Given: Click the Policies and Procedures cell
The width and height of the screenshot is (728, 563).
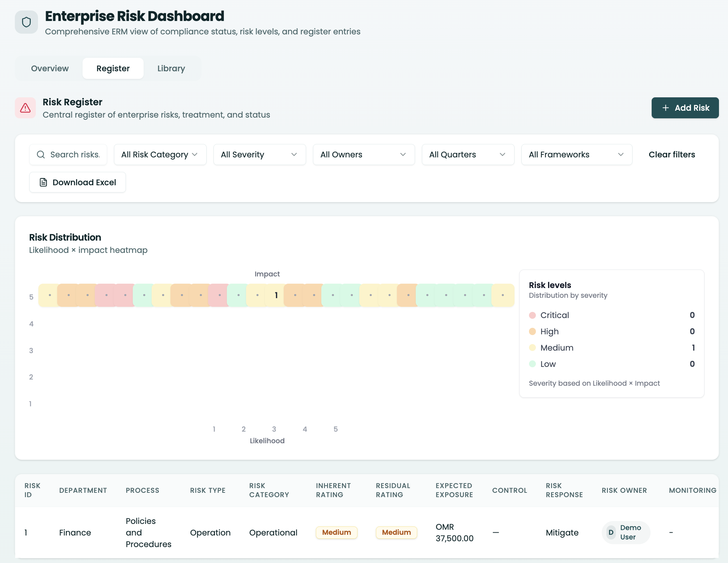Looking at the screenshot, I should point(148,533).
